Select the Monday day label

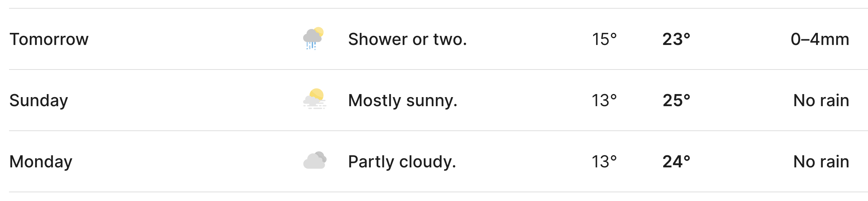(41, 162)
